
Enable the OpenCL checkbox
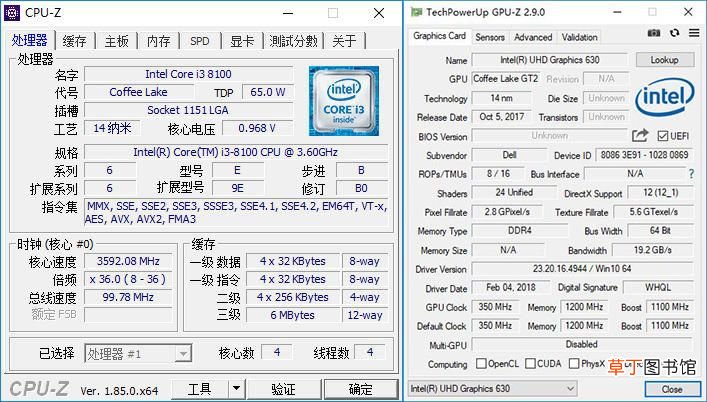481,363
